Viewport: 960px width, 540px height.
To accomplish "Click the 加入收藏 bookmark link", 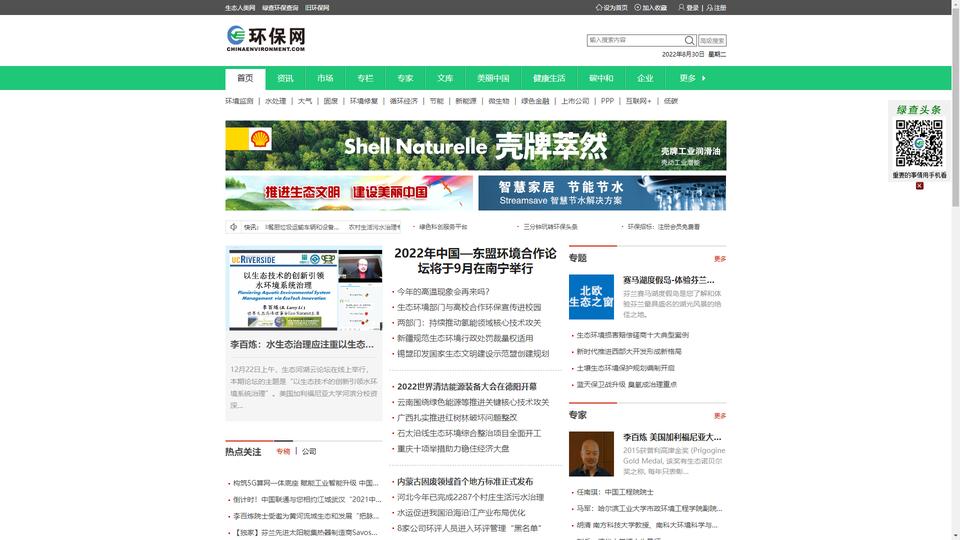I will [651, 8].
